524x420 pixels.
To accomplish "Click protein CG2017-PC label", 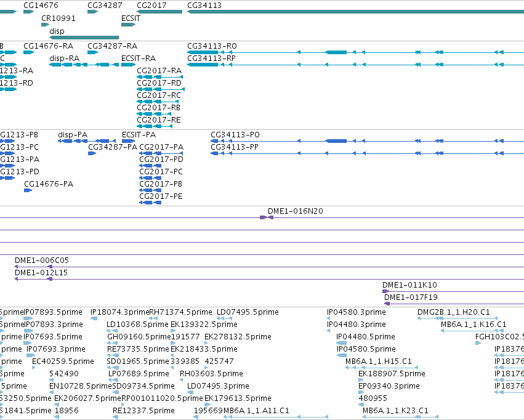I will (x=161, y=172).
